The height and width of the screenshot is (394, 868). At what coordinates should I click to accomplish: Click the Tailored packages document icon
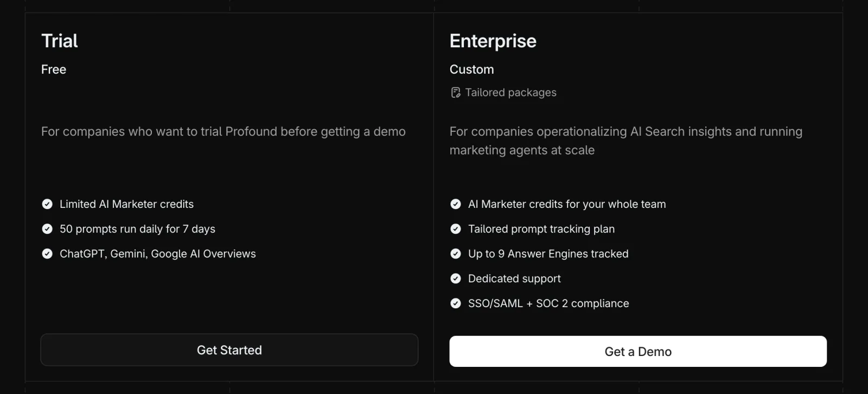point(456,93)
